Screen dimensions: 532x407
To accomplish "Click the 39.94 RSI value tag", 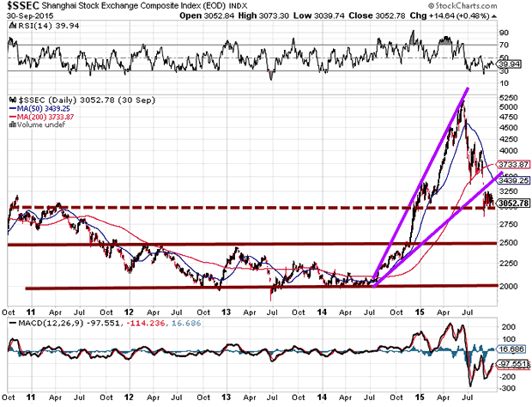I will click(x=508, y=64).
